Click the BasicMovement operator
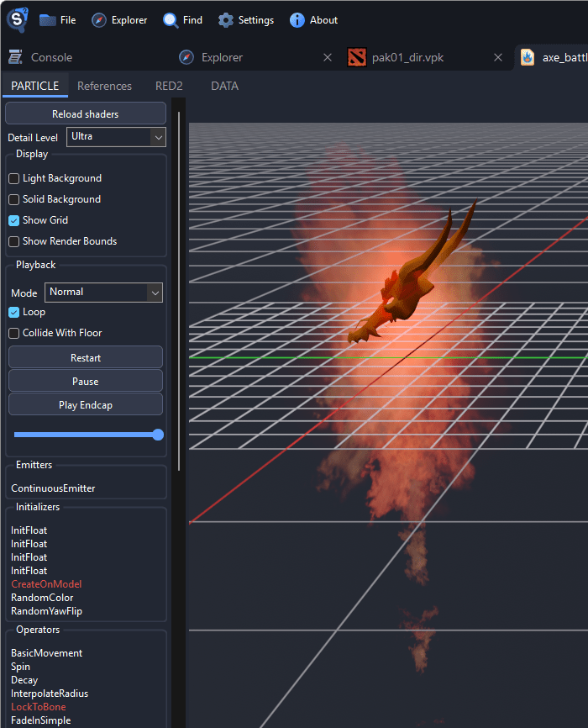588x728 pixels. click(x=47, y=653)
